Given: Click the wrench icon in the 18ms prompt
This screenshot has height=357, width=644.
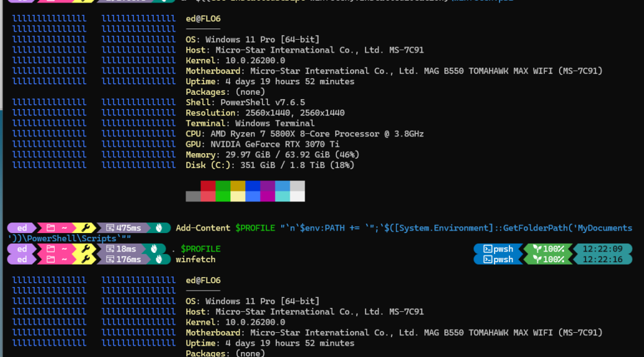Looking at the screenshot, I should 86,249.
